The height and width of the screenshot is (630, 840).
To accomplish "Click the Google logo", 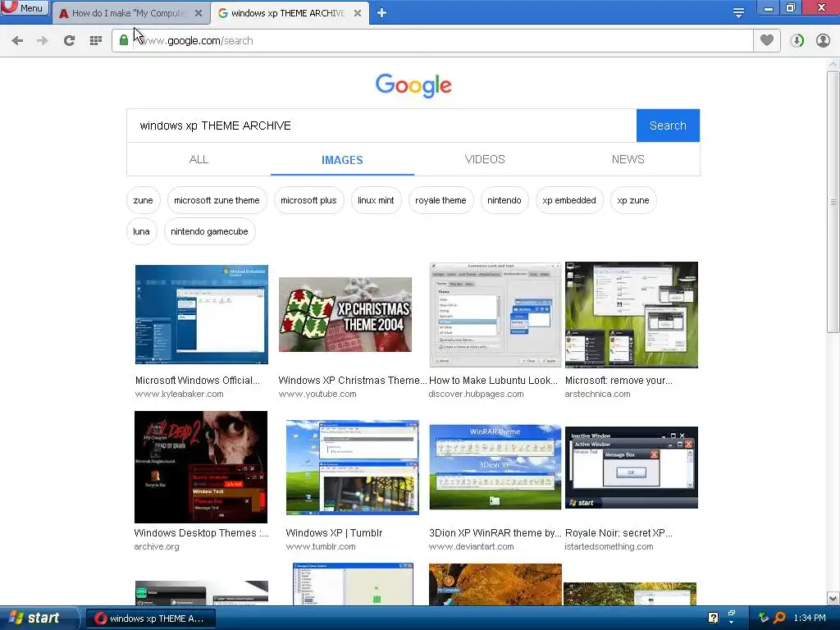I will [413, 85].
